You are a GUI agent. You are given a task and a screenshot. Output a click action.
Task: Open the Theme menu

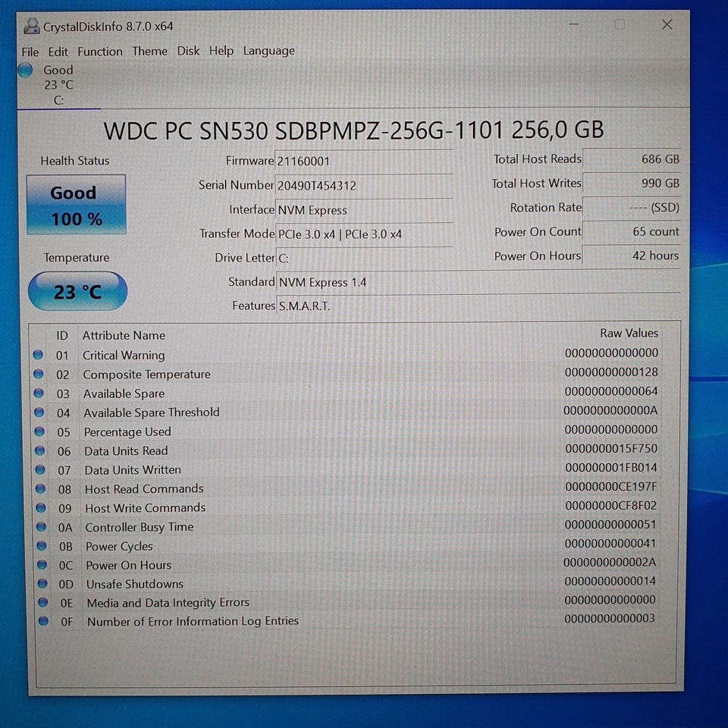coord(149,51)
